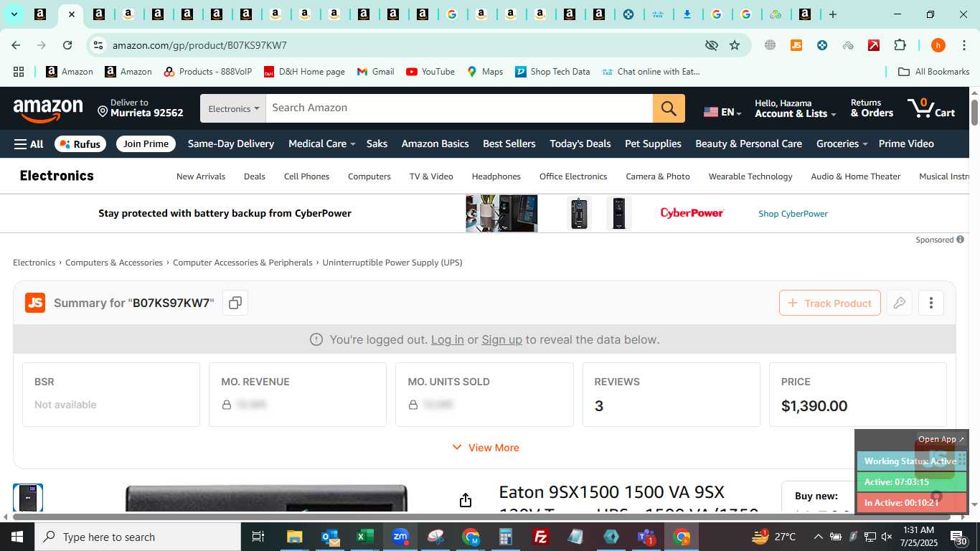The width and height of the screenshot is (980, 551).
Task: Open Outlook from the taskbar
Action: [x=330, y=537]
